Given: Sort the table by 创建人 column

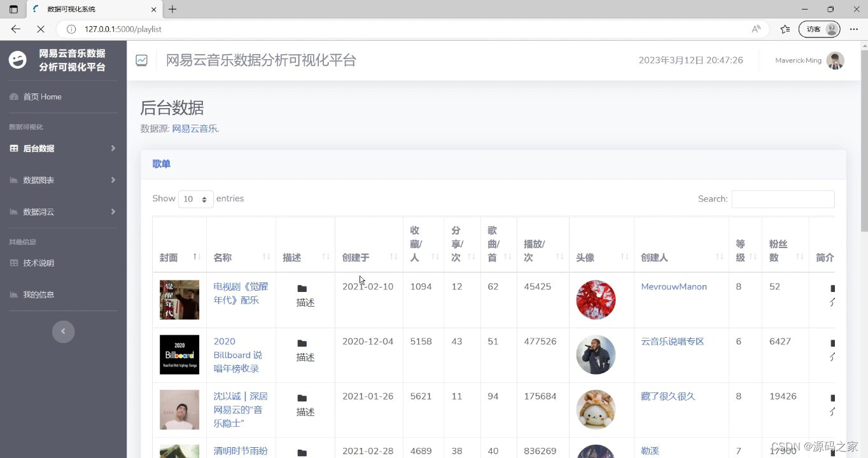Looking at the screenshot, I should tap(682, 245).
